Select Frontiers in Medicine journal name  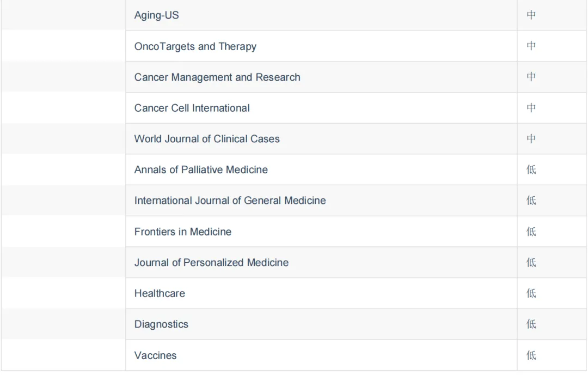pos(182,232)
